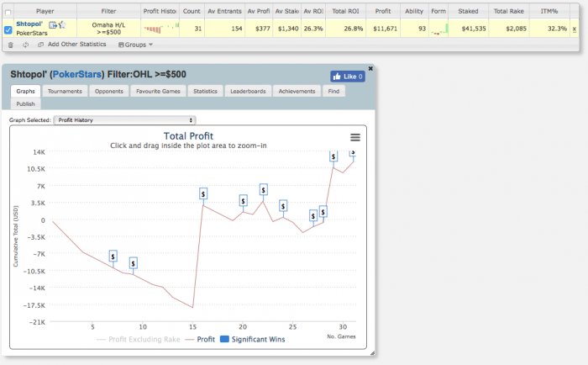The image size is (588, 365).
Task: Sort by the Player column header
Action: [x=45, y=11]
